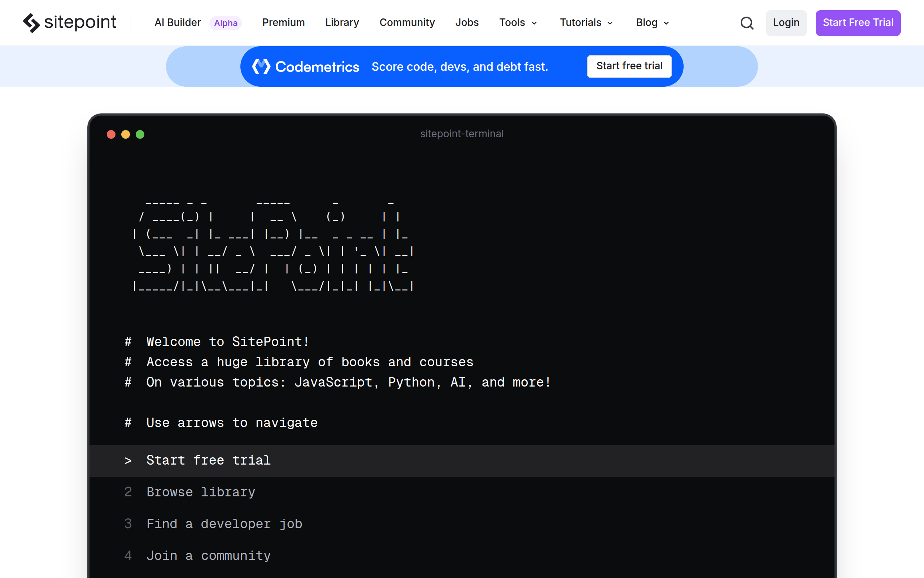Select Start free trial terminal option
The image size is (924, 578).
click(x=462, y=461)
